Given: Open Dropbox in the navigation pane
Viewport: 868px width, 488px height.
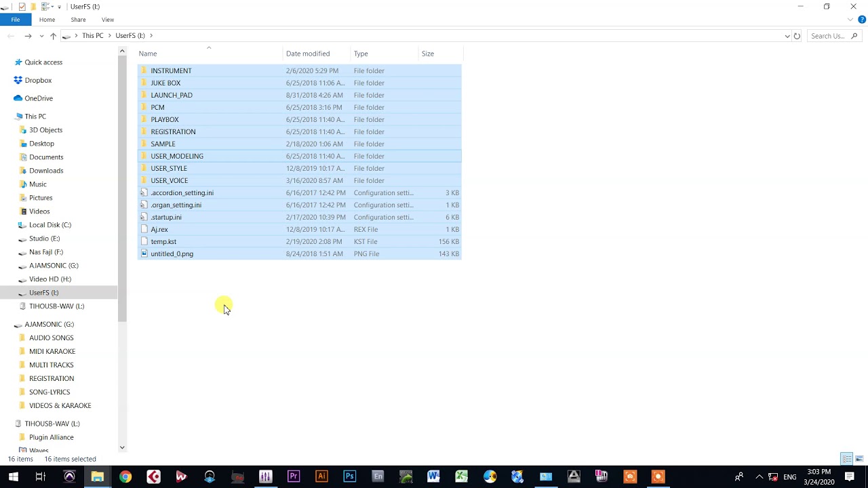Looking at the screenshot, I should point(38,80).
